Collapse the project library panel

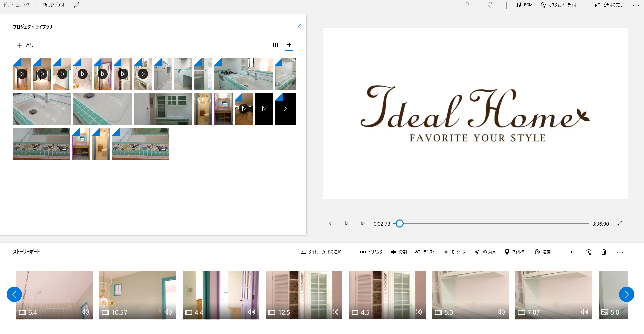coord(299,27)
